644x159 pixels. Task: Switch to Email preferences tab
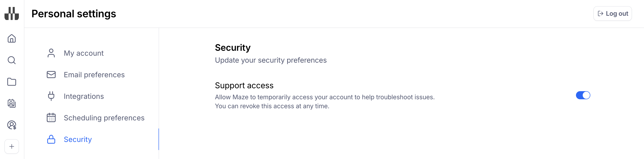click(94, 75)
